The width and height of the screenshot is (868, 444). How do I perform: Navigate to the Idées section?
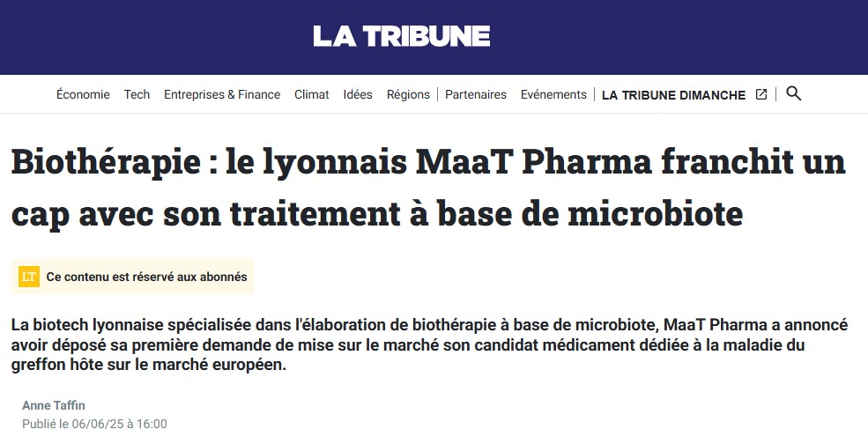point(358,94)
